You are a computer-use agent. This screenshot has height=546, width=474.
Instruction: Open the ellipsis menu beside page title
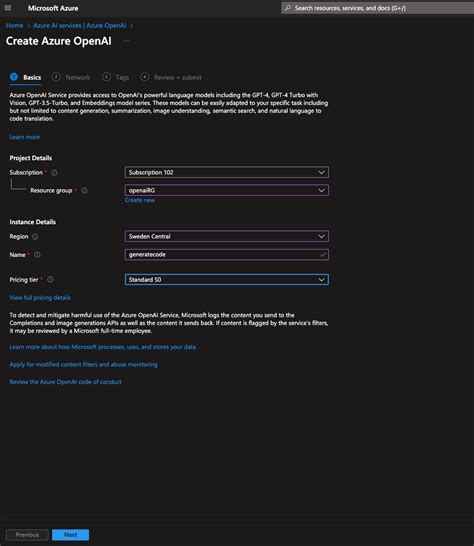coord(126,41)
